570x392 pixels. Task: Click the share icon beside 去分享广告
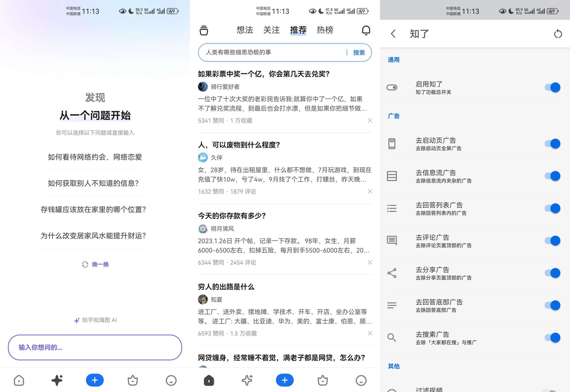392,273
